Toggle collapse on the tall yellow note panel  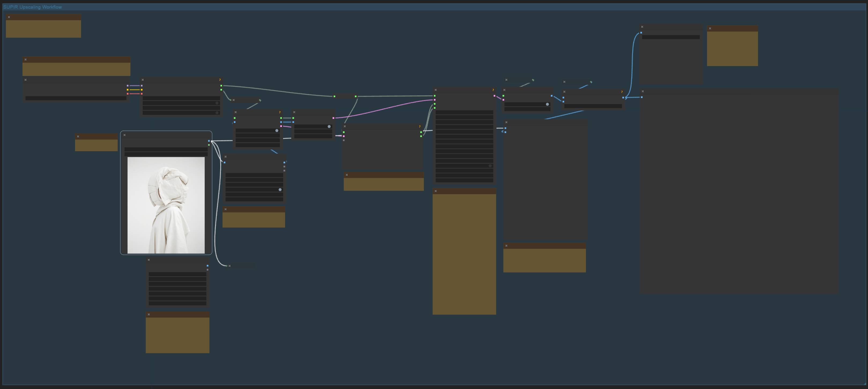[x=436, y=191]
